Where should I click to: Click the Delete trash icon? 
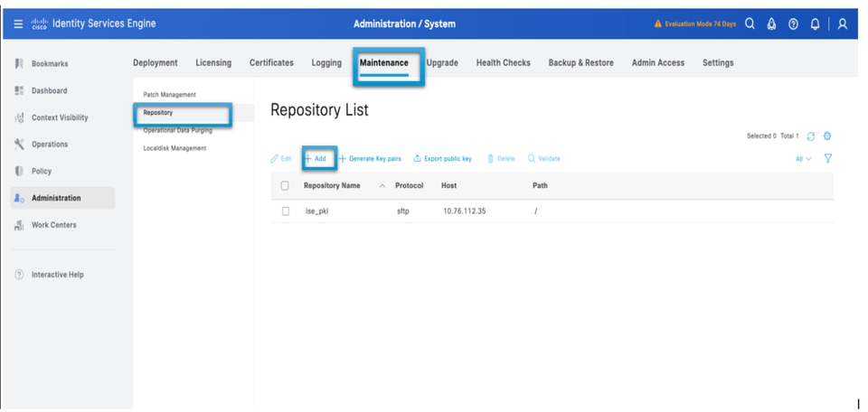[490, 159]
